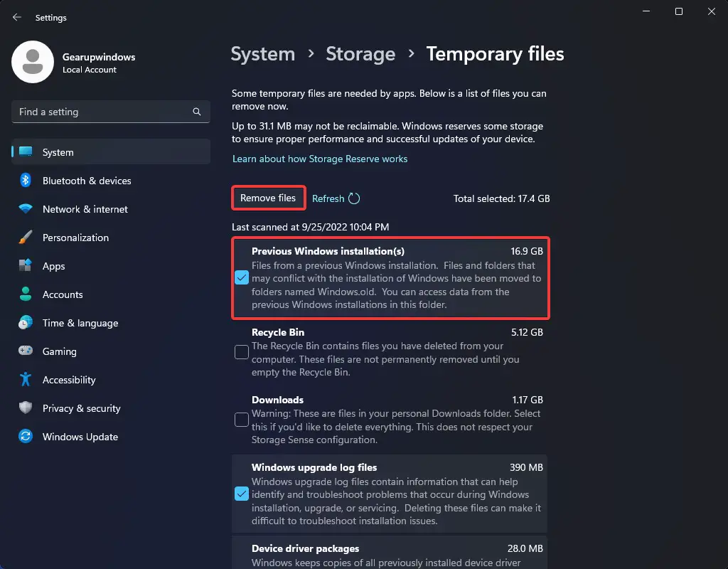
Task: Open Learn about how Storage Reserve works
Action: click(x=320, y=159)
